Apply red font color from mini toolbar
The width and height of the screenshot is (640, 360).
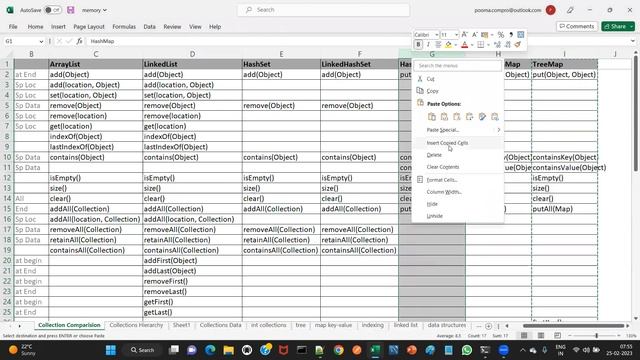click(x=464, y=44)
